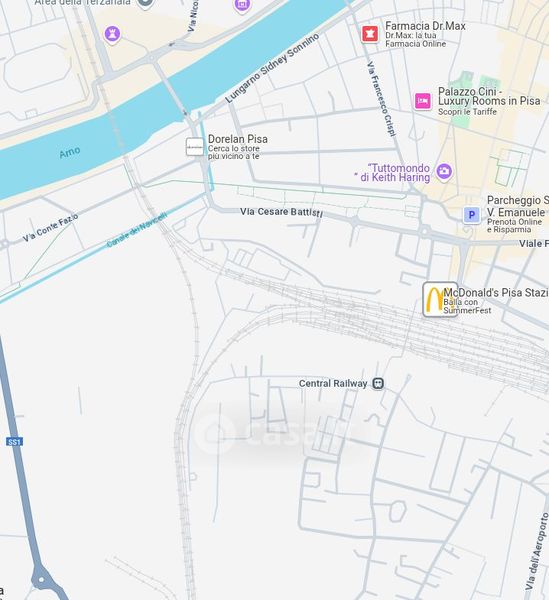
Task: Click the Canale dei Navicelli label
Action: coord(137,230)
